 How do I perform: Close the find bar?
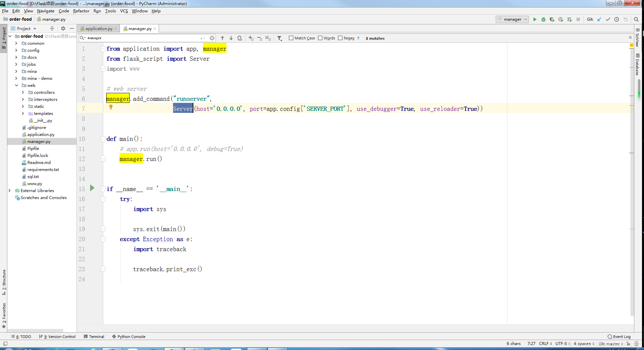[630, 37]
